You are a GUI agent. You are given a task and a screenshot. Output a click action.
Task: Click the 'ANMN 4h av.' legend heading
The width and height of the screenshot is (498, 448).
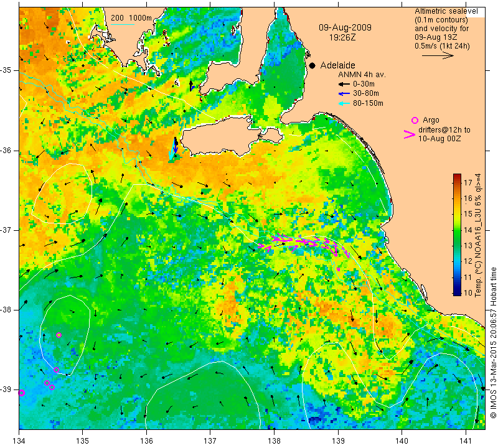(x=362, y=75)
